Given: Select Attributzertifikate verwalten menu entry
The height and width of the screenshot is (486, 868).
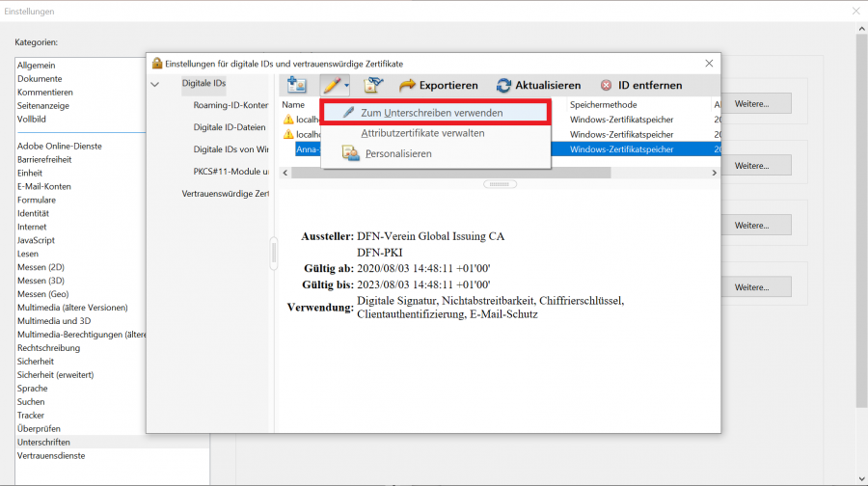Looking at the screenshot, I should coord(422,133).
